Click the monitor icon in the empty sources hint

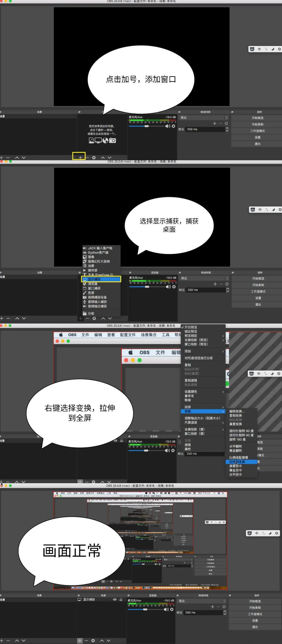click(x=98, y=140)
